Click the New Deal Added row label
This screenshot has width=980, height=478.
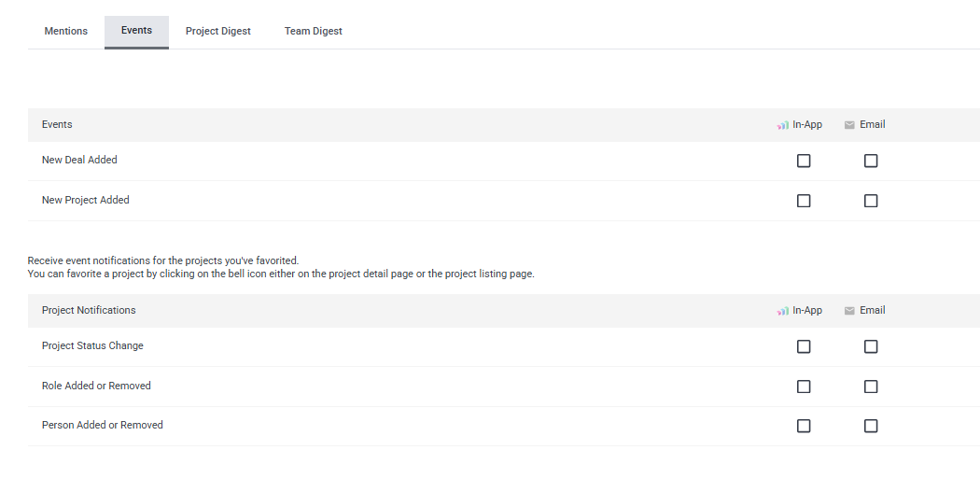tap(79, 160)
